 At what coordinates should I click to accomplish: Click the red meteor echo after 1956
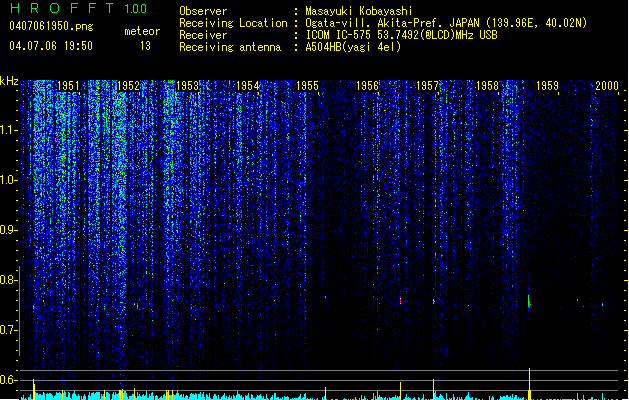pos(400,301)
